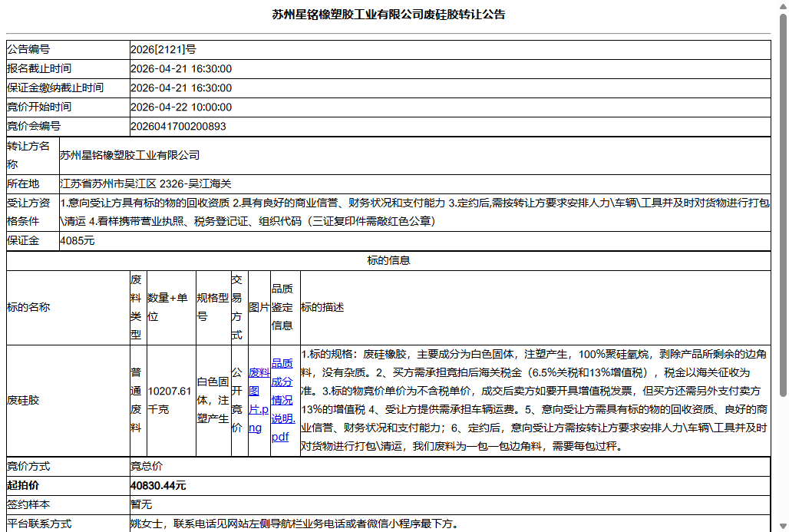Click the 受让方资格条件 description text
The width and height of the screenshot is (789, 532).
pyautogui.click(x=414, y=212)
